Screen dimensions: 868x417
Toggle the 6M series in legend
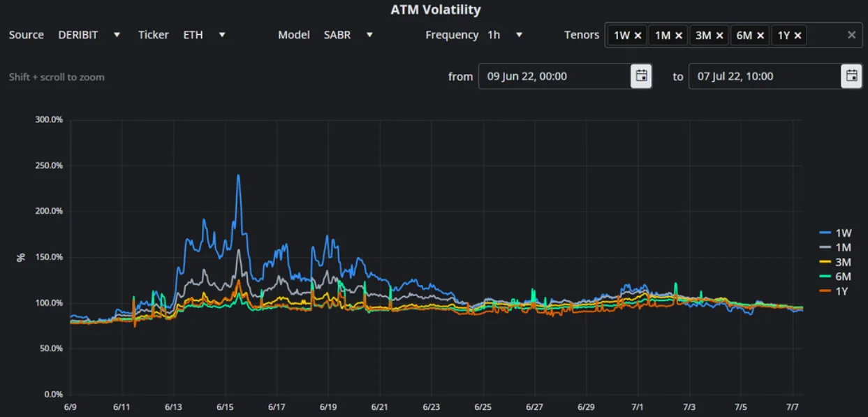(x=834, y=277)
